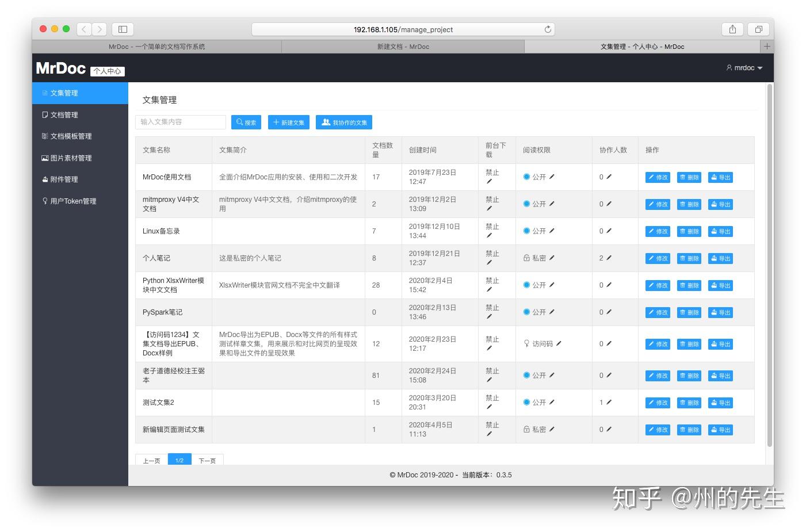The width and height of the screenshot is (806, 532).
Task: Create a new collection via 新建文集
Action: coord(288,122)
